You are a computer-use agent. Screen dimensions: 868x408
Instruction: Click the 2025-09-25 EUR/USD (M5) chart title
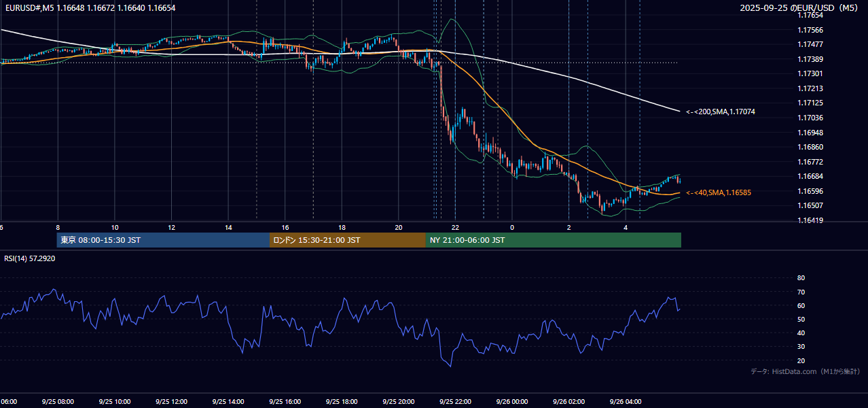pyautogui.click(x=799, y=8)
